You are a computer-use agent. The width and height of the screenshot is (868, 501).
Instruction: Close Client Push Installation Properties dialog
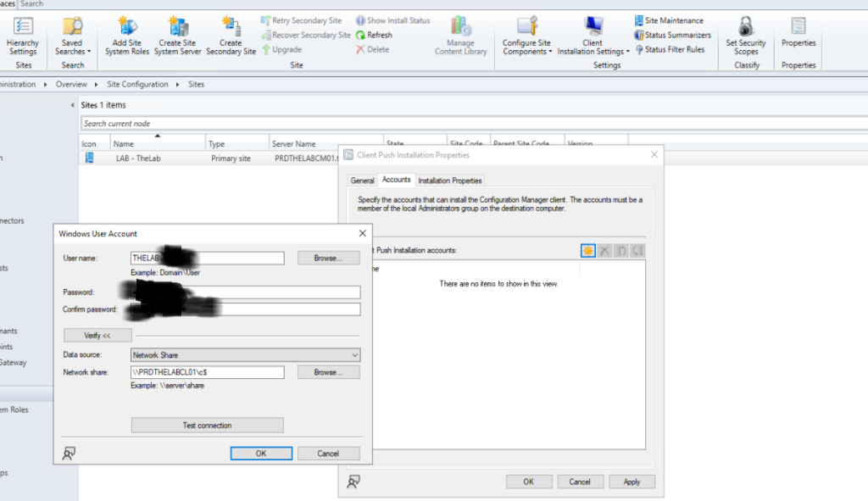pyautogui.click(x=654, y=154)
